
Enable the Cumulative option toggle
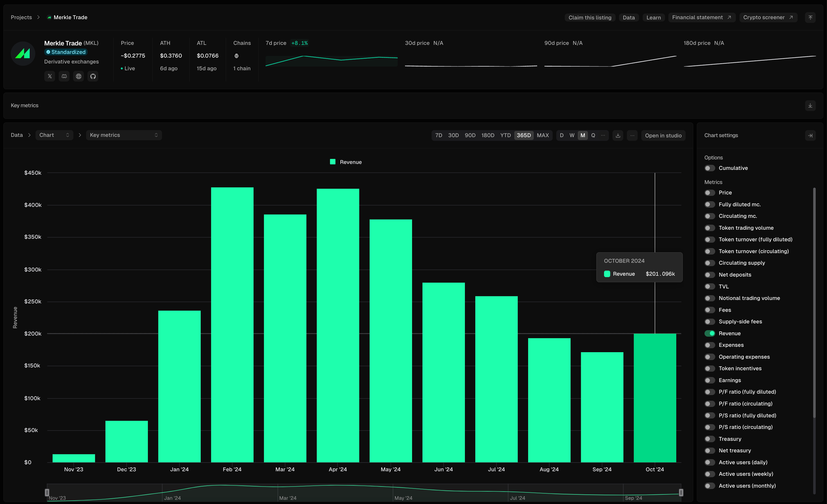[710, 168]
